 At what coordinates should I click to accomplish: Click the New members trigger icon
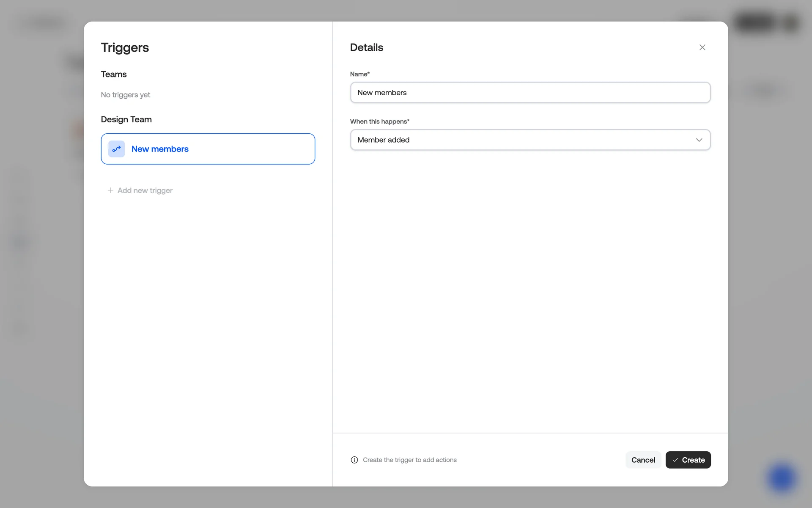click(x=116, y=149)
